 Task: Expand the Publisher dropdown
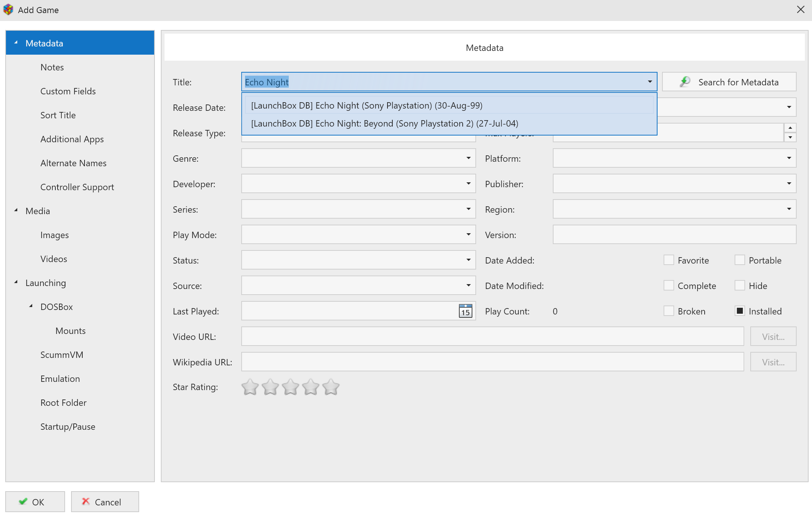(x=789, y=183)
